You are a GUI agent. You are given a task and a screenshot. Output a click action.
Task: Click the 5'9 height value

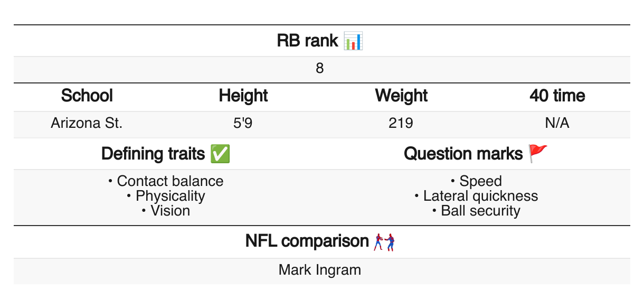coord(243,124)
